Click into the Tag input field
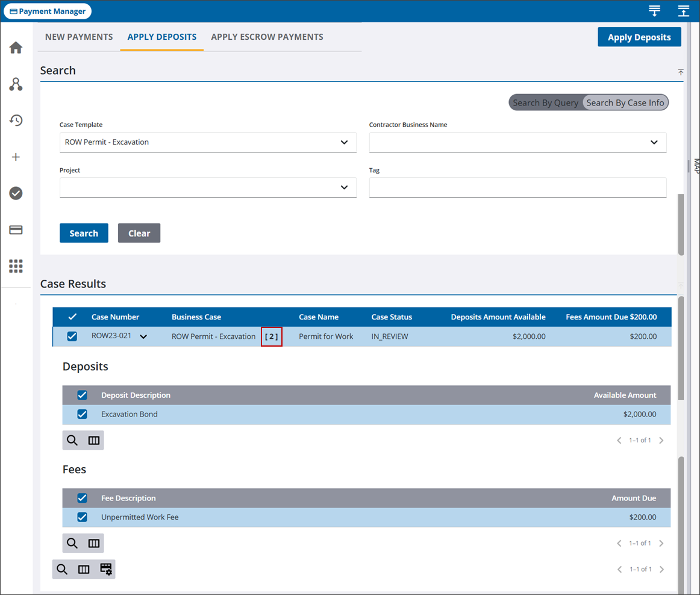The height and width of the screenshot is (595, 700). 517,187
